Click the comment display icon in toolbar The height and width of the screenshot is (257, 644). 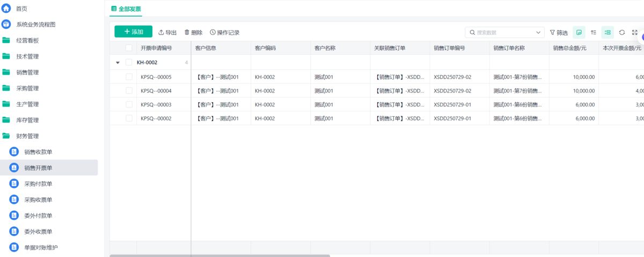(579, 32)
